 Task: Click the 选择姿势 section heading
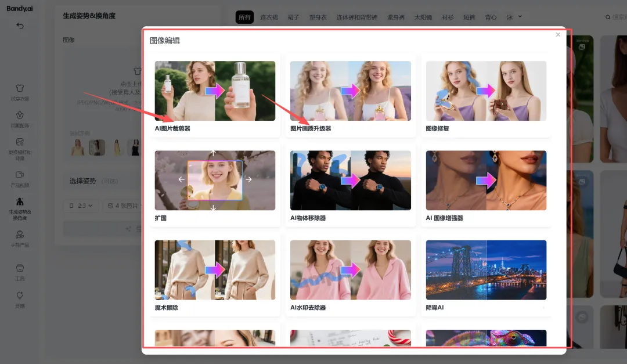point(83,181)
